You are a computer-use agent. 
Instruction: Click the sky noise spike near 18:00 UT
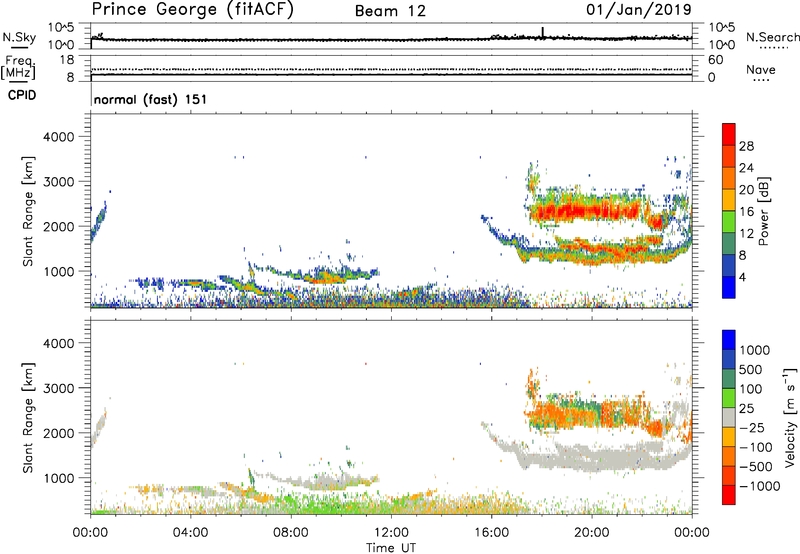coord(542,33)
